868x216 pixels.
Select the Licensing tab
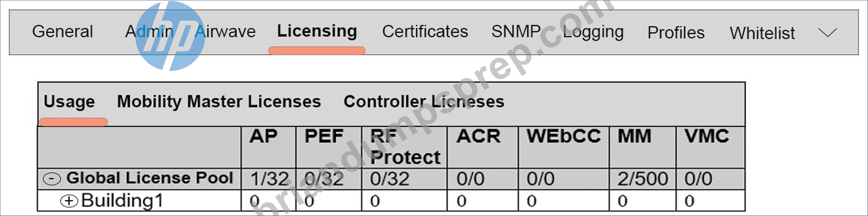pos(317,31)
